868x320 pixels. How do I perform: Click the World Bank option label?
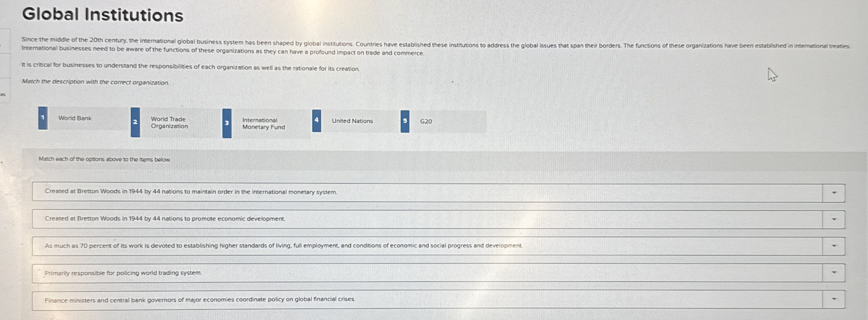tap(75, 118)
